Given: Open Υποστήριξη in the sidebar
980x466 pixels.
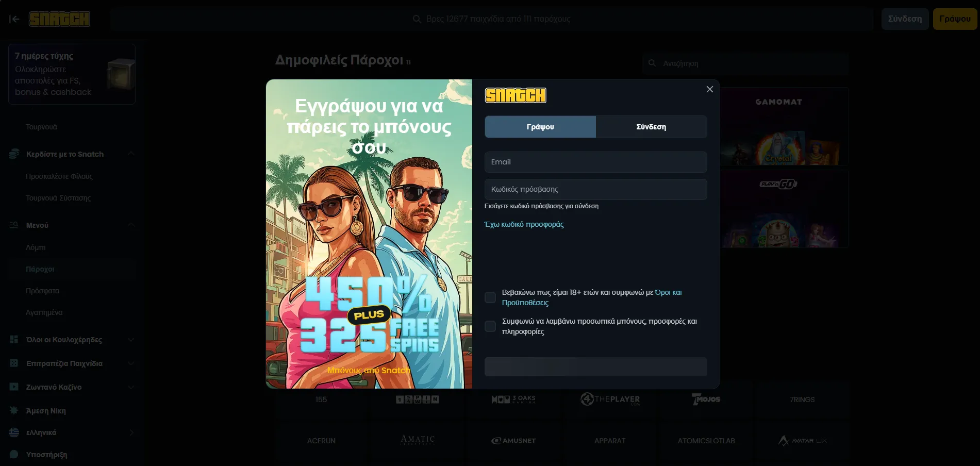Looking at the screenshot, I should point(47,455).
